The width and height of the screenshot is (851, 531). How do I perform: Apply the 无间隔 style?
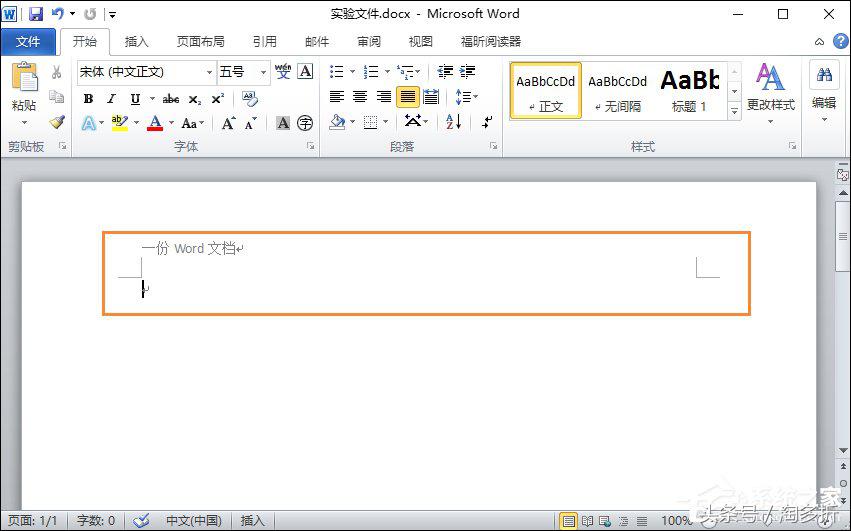point(618,91)
